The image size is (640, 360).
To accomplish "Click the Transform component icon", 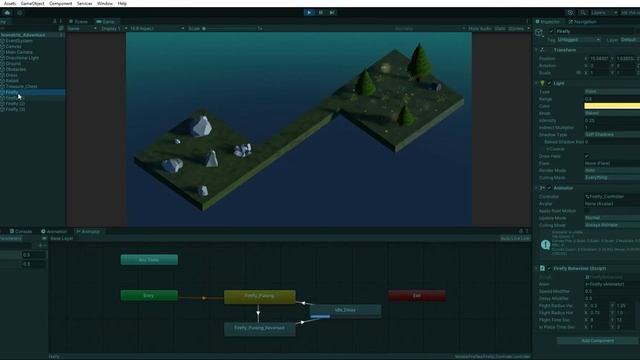I will coord(542,50).
